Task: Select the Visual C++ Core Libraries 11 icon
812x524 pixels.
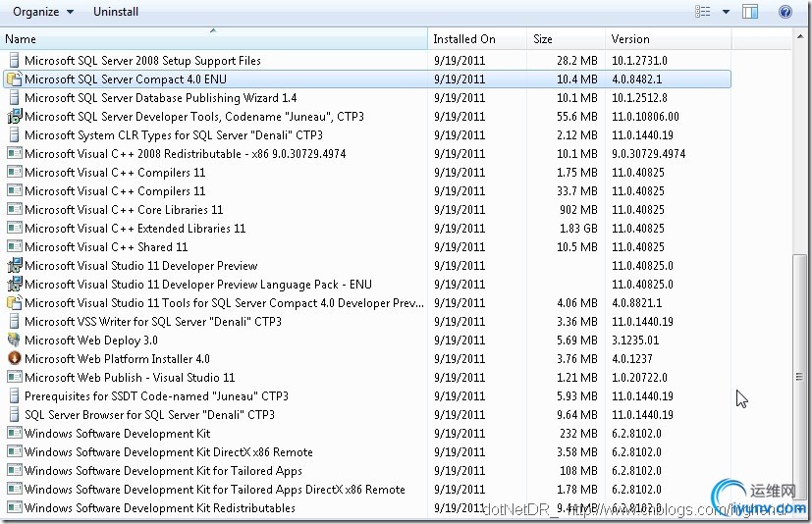Action: [x=15, y=209]
